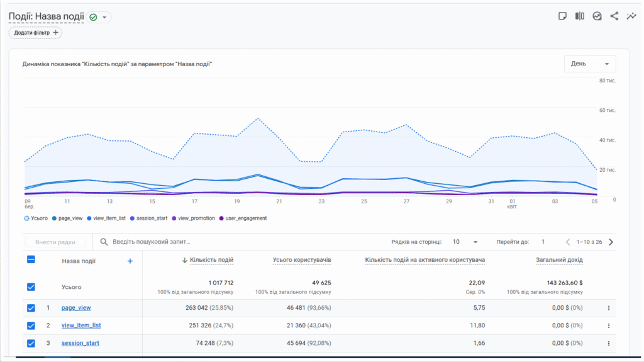The image size is (644, 362).
Task: Open the insights icon in the header
Action: click(x=597, y=16)
